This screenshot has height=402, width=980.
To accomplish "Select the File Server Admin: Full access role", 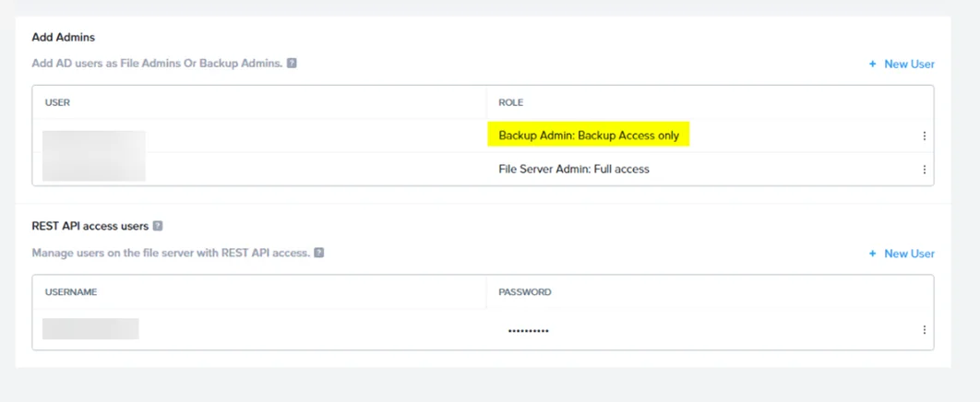I will [x=574, y=169].
